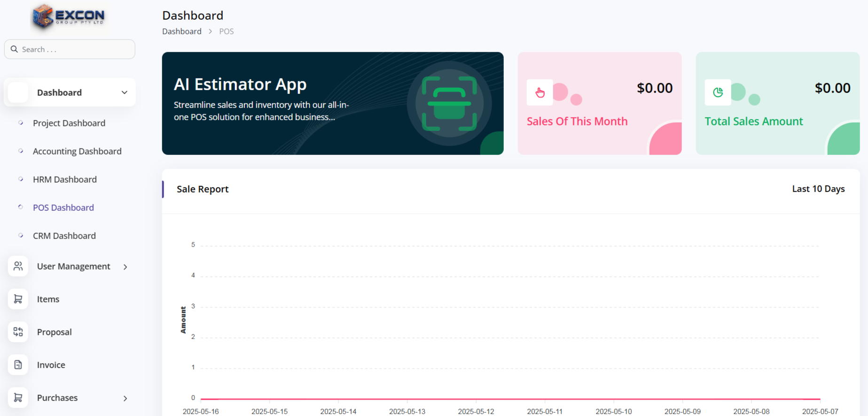Image resolution: width=868 pixels, height=416 pixels.
Task: Click the pie chart icon on total sales card
Action: click(718, 92)
